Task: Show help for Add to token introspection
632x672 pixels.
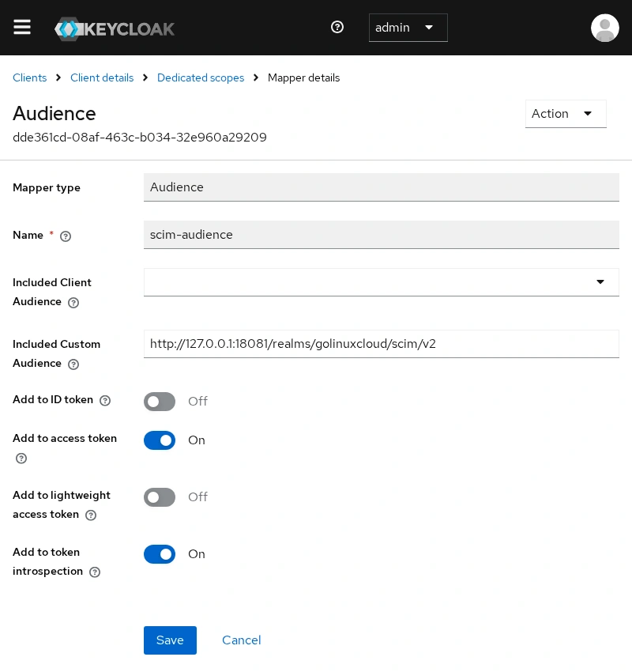Action: [95, 572]
